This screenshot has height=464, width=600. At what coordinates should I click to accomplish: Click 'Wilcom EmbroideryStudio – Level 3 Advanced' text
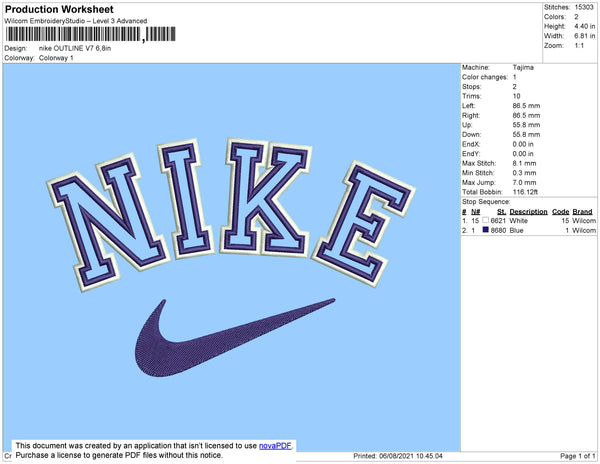76,21
